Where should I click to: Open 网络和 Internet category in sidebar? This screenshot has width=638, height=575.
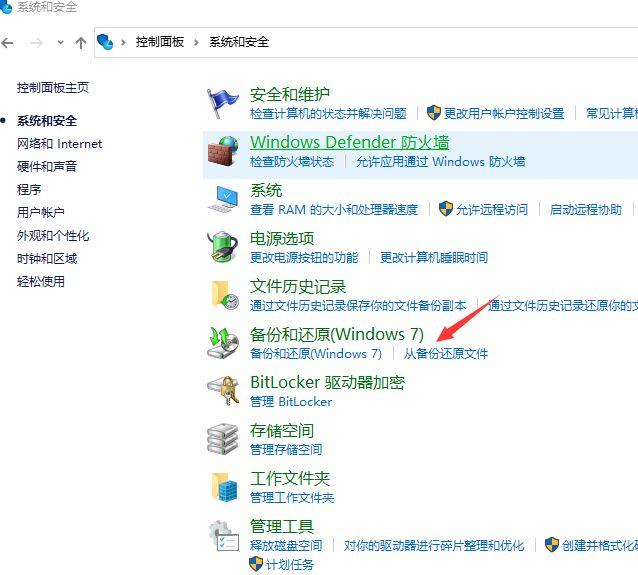tap(59, 144)
